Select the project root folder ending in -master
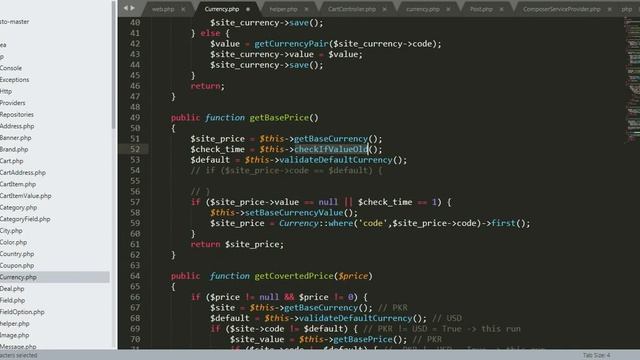This screenshot has width=640, height=360. click(14, 22)
